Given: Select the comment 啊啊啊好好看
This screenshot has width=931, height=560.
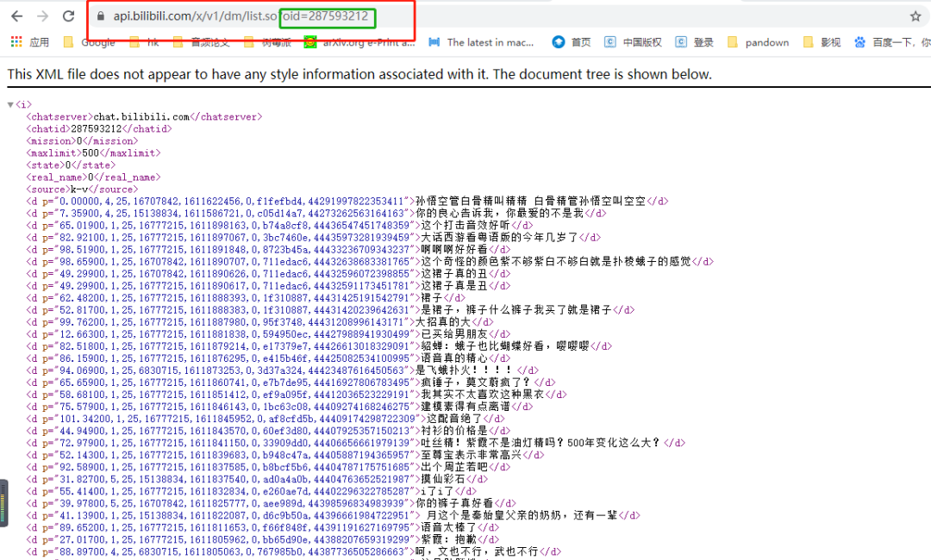Looking at the screenshot, I should tap(454, 250).
